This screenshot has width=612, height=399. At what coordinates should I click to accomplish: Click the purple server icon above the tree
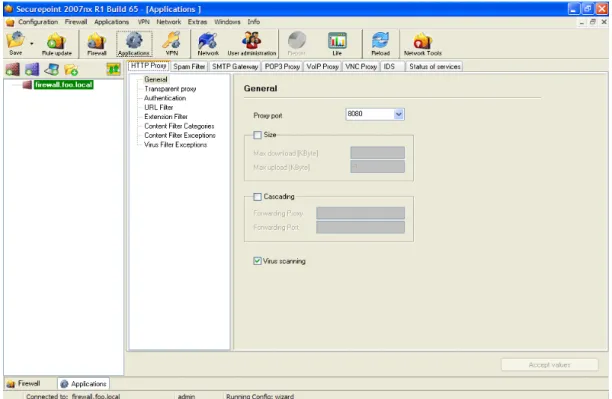(32, 69)
